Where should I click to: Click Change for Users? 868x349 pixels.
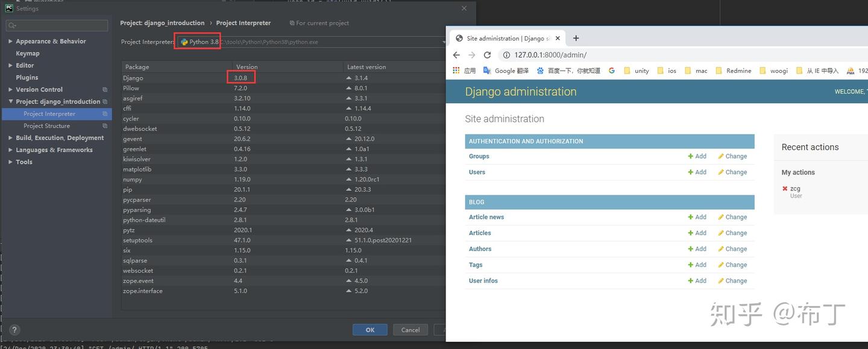(x=732, y=172)
